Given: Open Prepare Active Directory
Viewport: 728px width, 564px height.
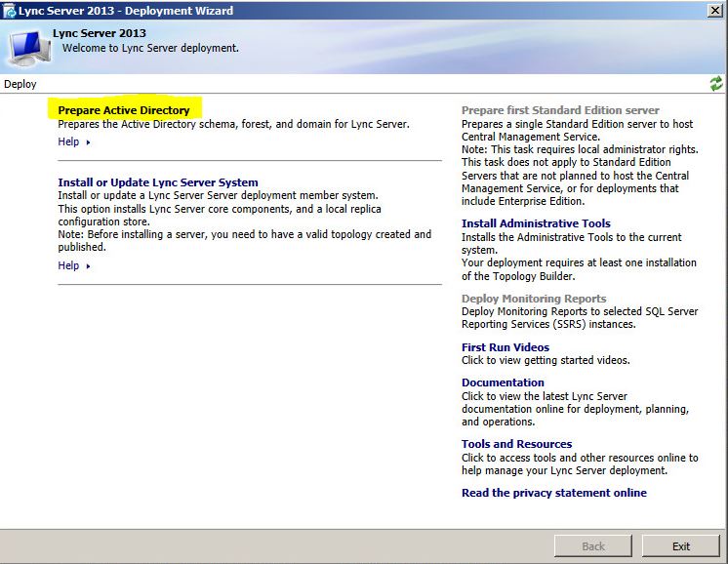Looking at the screenshot, I should click(124, 110).
